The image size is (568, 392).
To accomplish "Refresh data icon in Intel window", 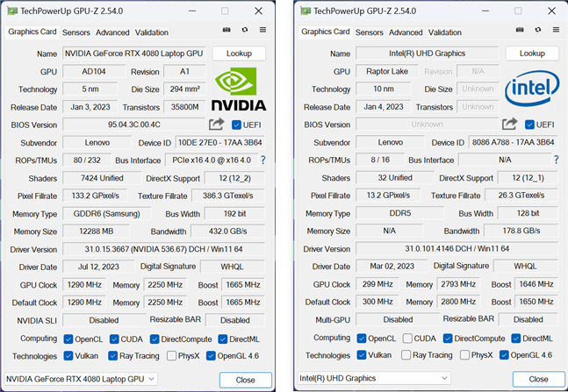I will tap(538, 30).
